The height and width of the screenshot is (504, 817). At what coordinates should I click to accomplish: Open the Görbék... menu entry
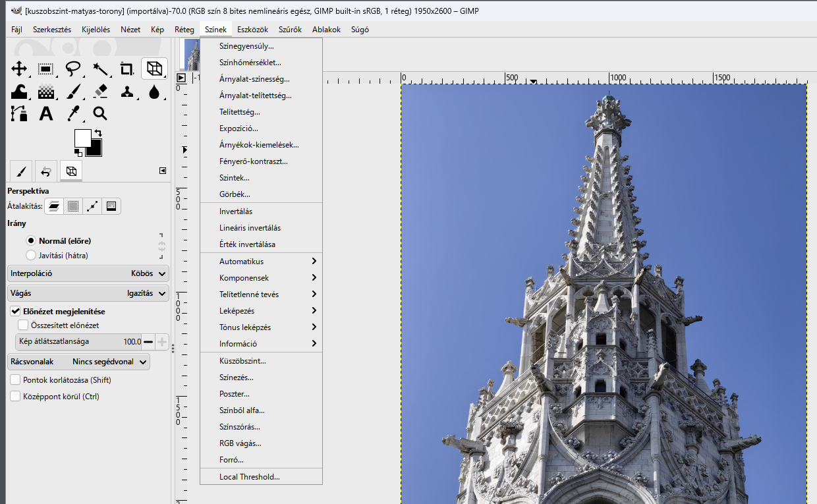262,194
